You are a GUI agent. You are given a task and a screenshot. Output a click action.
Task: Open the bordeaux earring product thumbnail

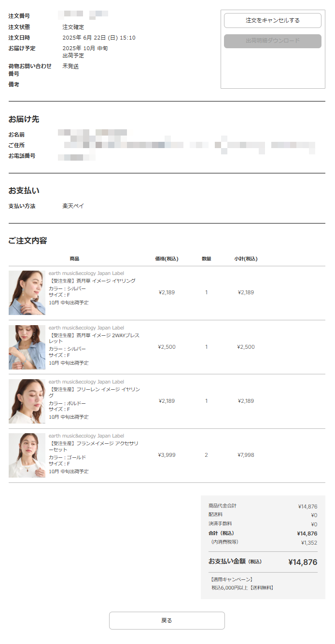(x=27, y=401)
